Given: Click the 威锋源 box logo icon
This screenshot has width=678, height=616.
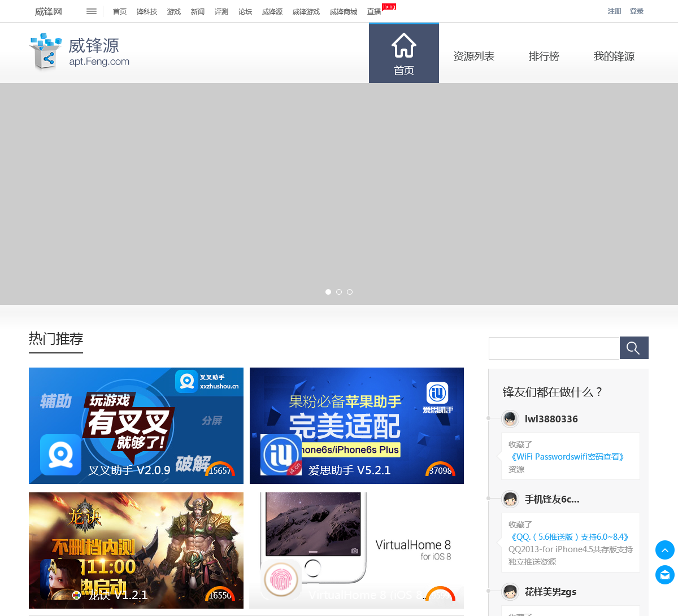Looking at the screenshot, I should point(45,51).
